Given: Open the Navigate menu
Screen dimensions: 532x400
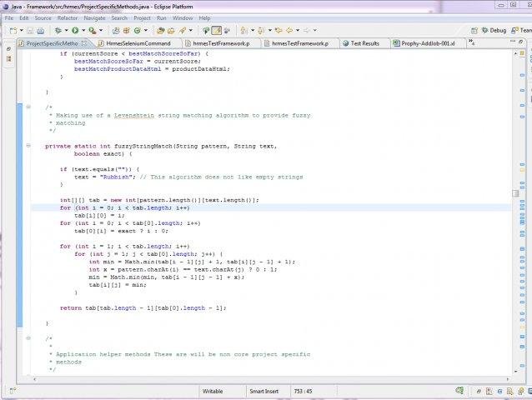Looking at the screenshot, I should 94,18.
